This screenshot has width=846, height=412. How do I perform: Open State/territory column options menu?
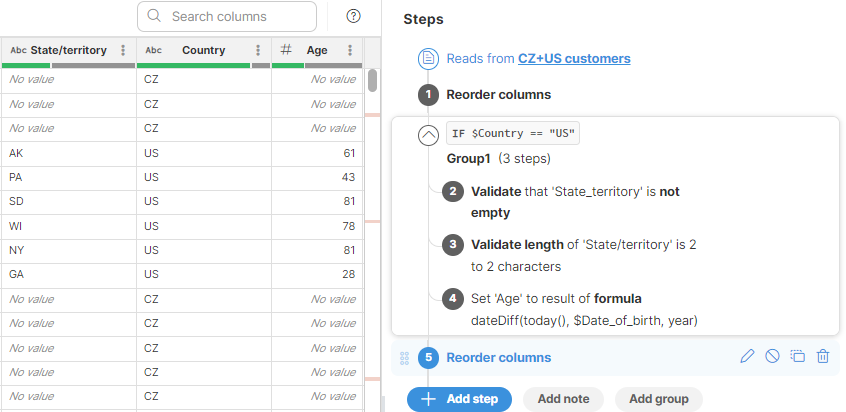point(123,50)
